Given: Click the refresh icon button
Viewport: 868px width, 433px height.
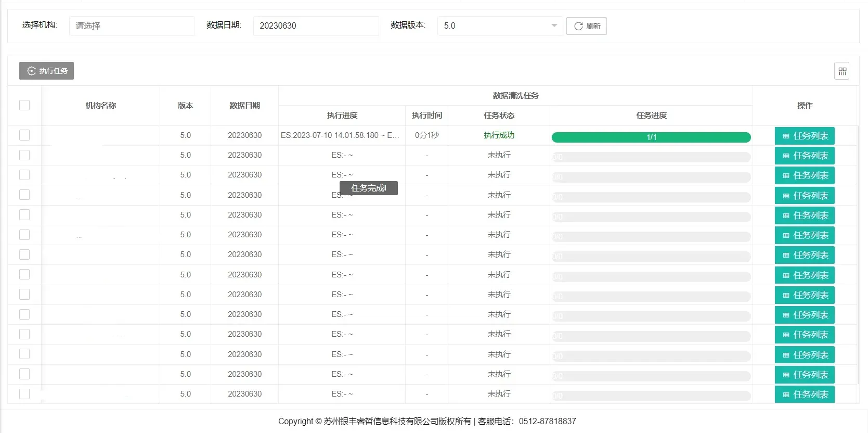Looking at the screenshot, I should coord(586,26).
